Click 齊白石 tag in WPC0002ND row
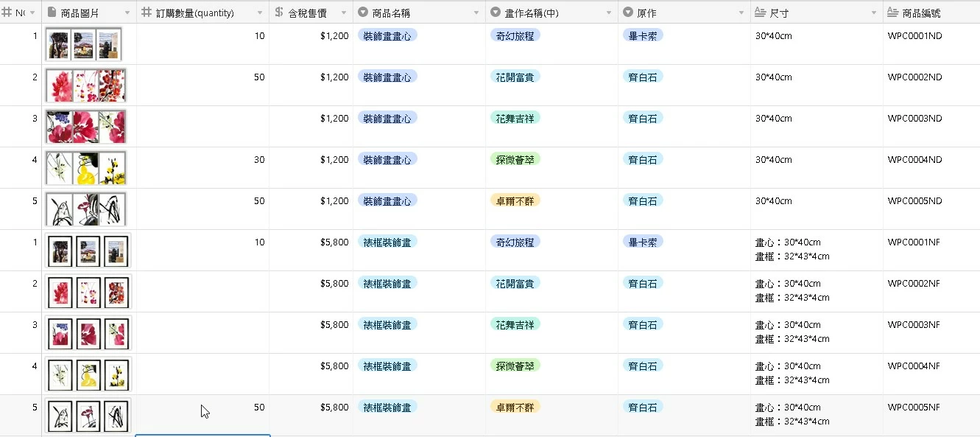 (643, 77)
